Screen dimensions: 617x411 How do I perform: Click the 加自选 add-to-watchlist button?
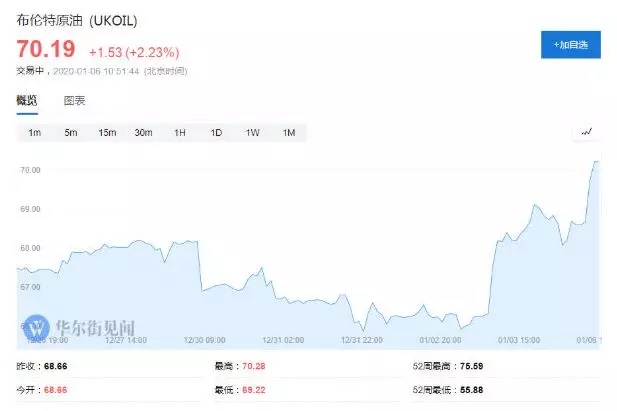pyautogui.click(x=570, y=45)
